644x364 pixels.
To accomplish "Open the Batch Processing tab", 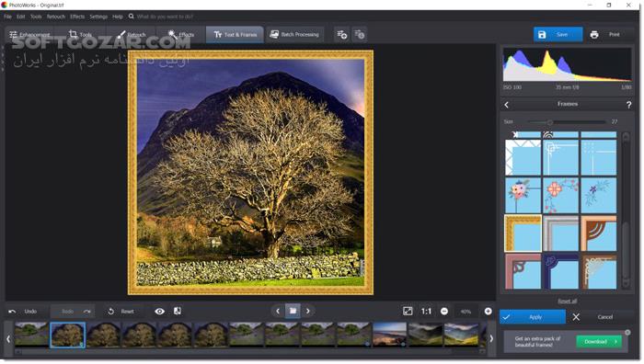I will [x=294, y=35].
